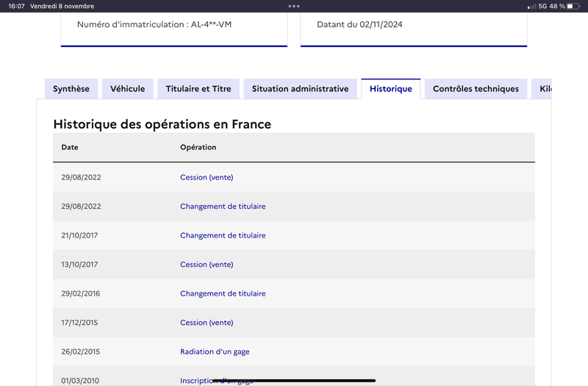Open the Synthèse tab
This screenshot has width=588, height=386.
(71, 89)
